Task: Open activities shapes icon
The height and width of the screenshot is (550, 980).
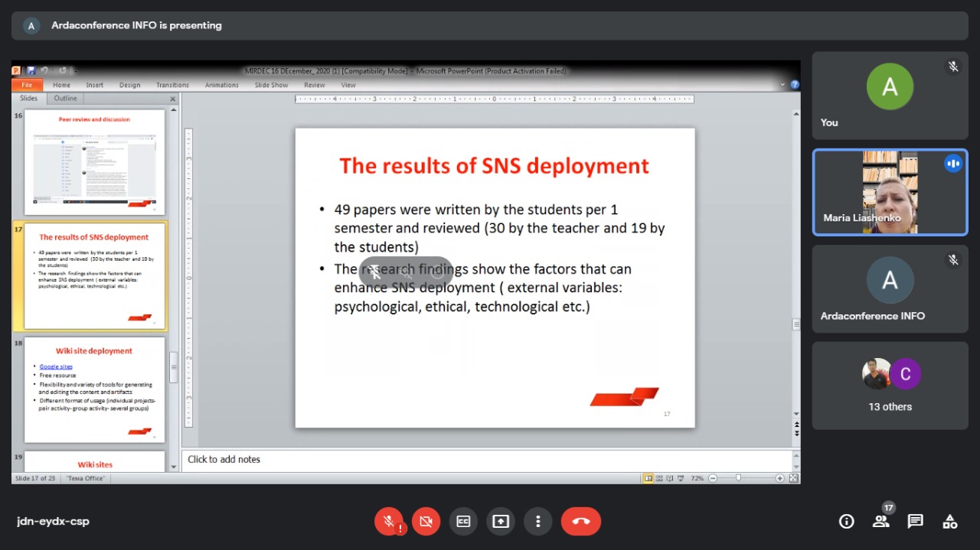Action: click(950, 522)
